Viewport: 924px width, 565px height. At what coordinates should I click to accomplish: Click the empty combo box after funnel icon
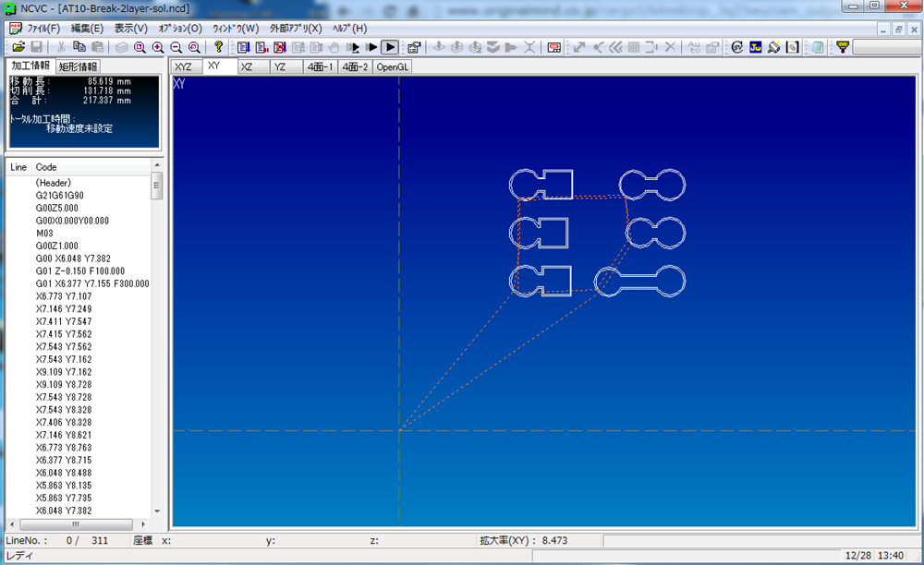pyautogui.click(x=885, y=46)
